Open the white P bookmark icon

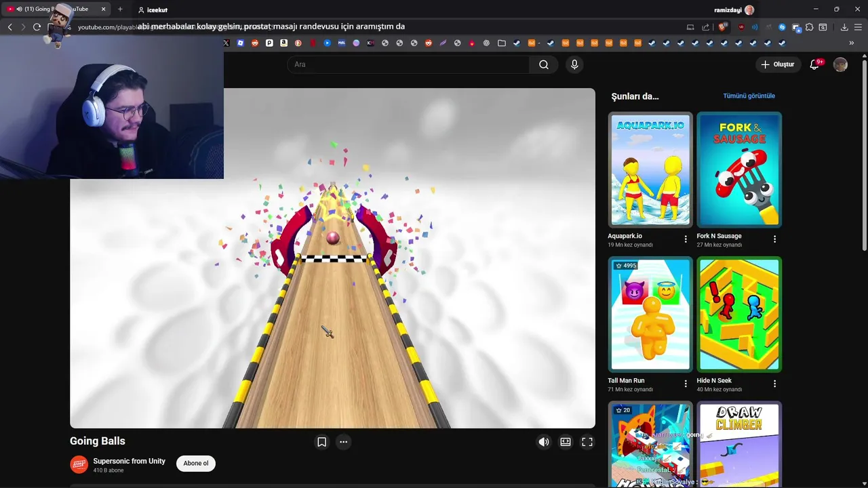(269, 43)
